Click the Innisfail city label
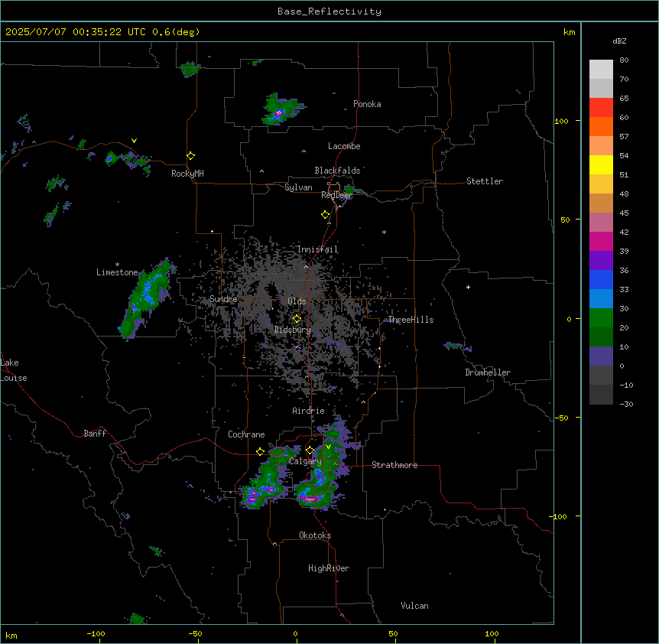Image resolution: width=659 pixels, height=644 pixels. tap(317, 249)
